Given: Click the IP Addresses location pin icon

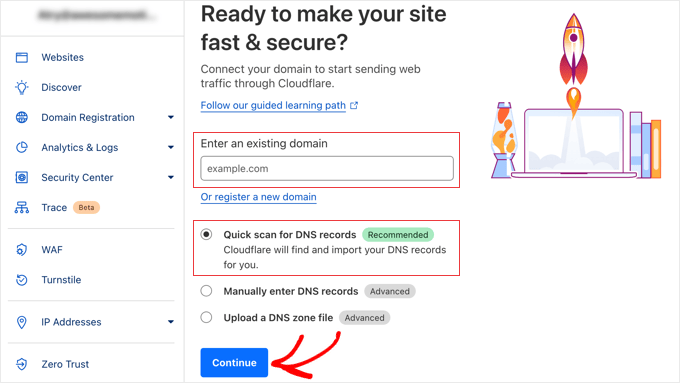Looking at the screenshot, I should [22, 322].
